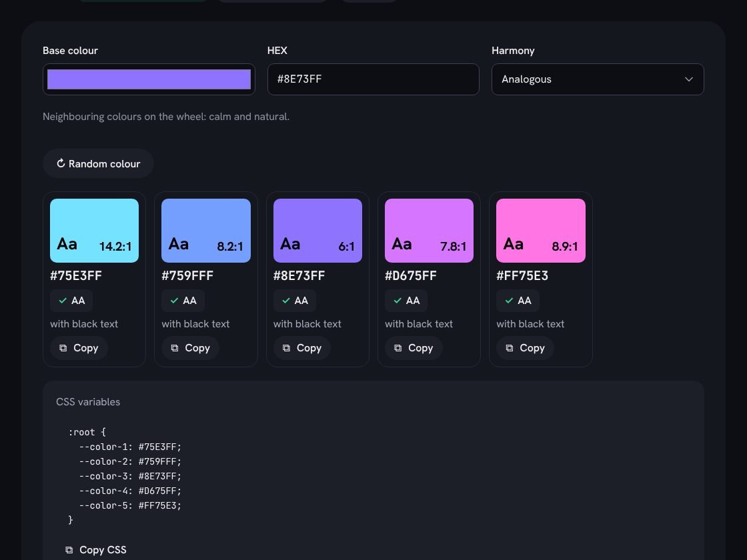Click the #75E3FF hex label
This screenshot has width=747, height=560.
tap(76, 276)
